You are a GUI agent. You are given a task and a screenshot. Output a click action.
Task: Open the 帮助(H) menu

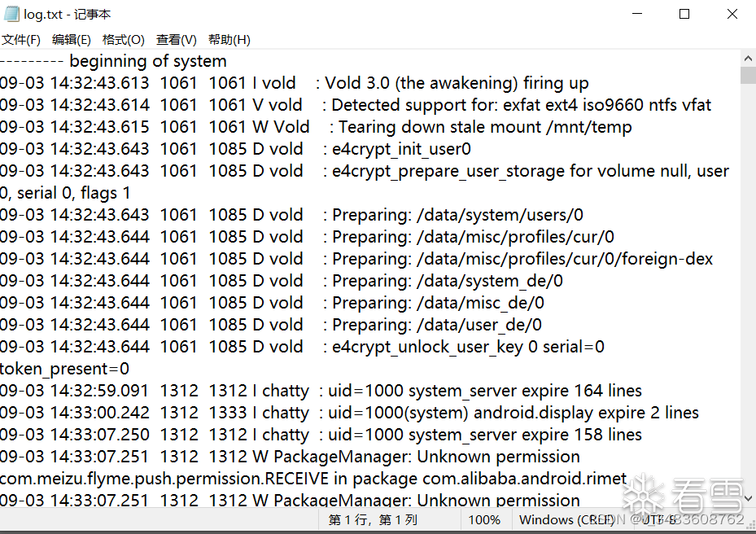[229, 40]
